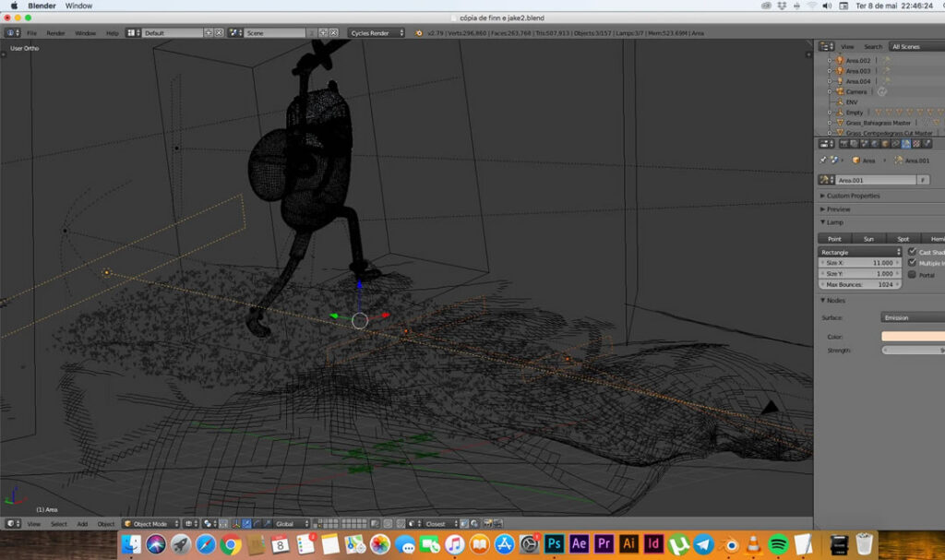Click the 3D View editor type icon
Viewport: 945px width, 560px height.
11,524
